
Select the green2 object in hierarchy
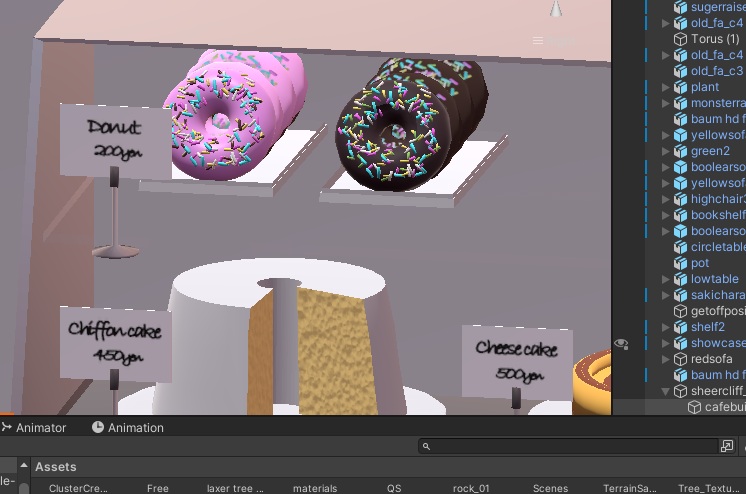coord(710,151)
